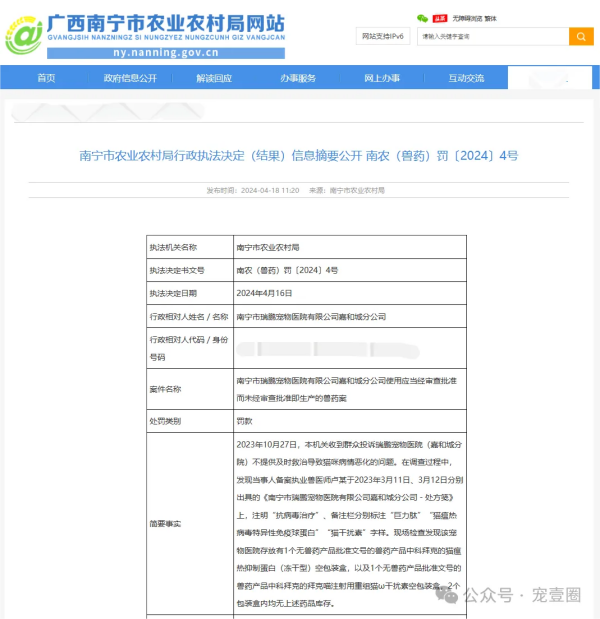Select the 执法决定书文号 label cell
This screenshot has height=619, width=600.
click(190, 270)
